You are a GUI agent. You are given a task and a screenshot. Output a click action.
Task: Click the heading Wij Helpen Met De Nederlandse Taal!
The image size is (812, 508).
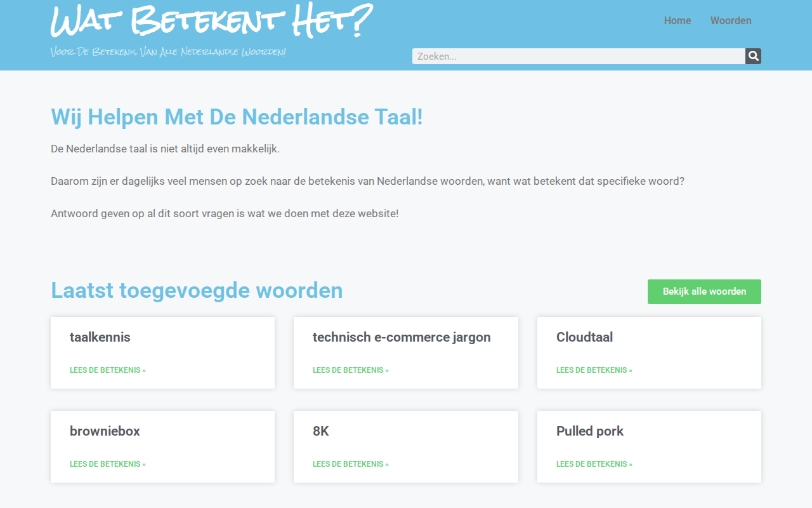pyautogui.click(x=237, y=117)
